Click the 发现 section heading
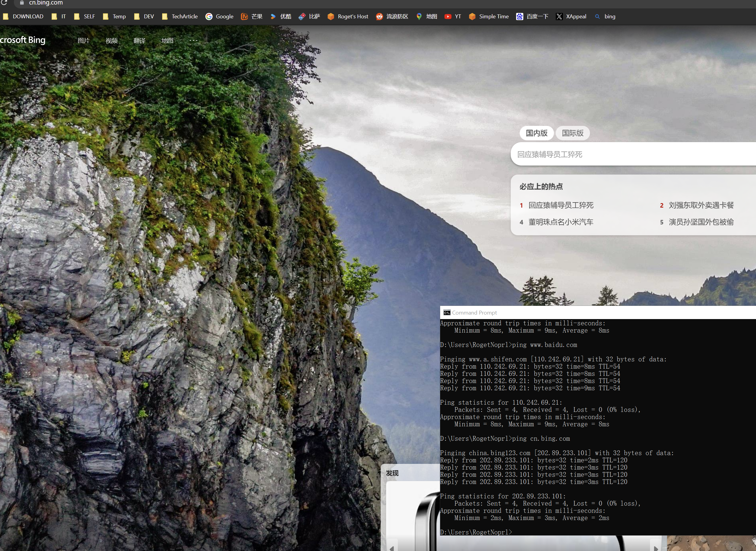 point(392,473)
